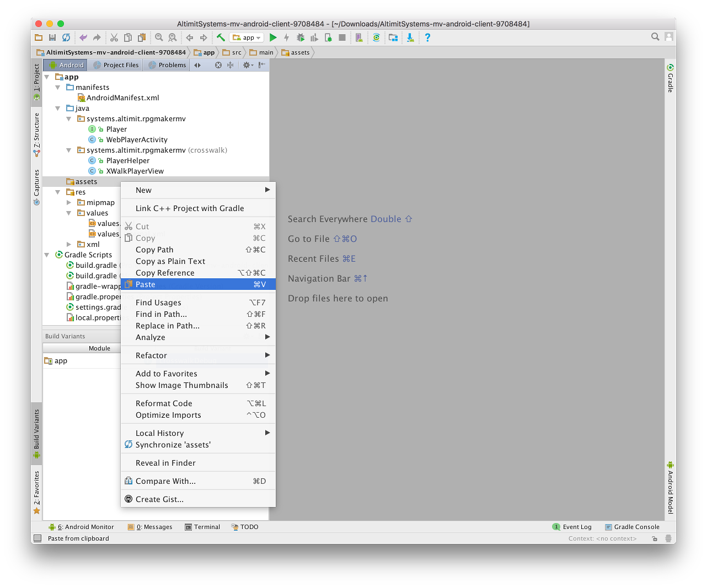Choose Copy Path in context menu
This screenshot has width=707, height=588.
click(198, 250)
